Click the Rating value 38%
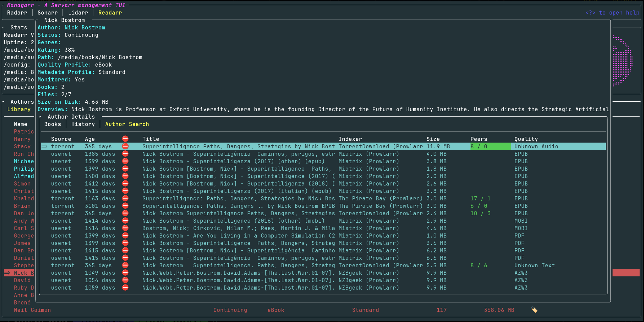The image size is (644, 322). coord(70,50)
